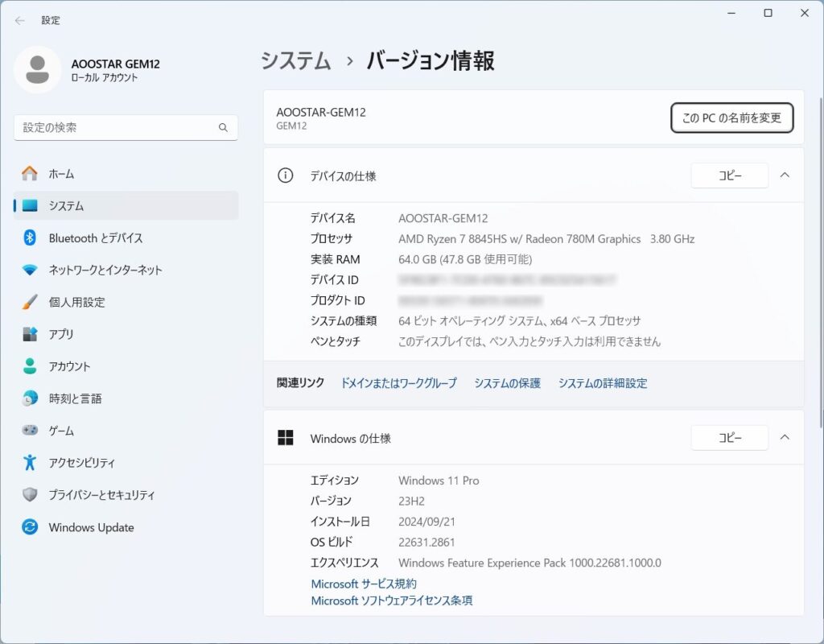
Task: Open システムの詳細設定 link
Action: (602, 383)
